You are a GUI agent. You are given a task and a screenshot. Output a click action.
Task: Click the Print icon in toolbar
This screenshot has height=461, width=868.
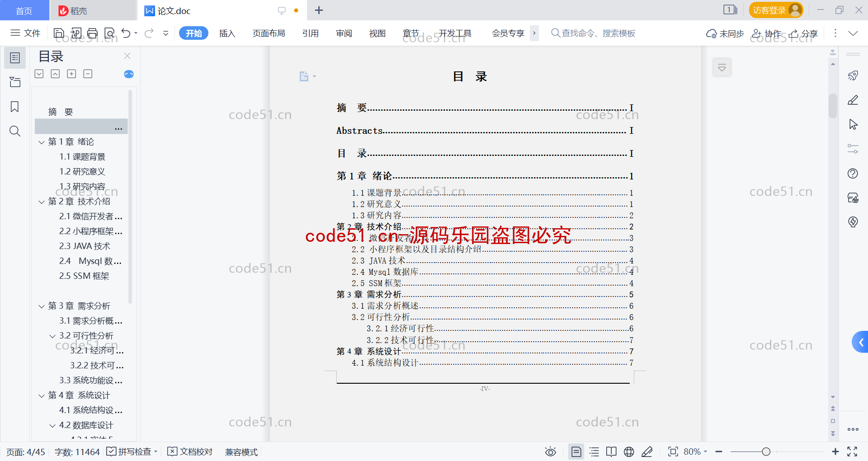(x=92, y=33)
